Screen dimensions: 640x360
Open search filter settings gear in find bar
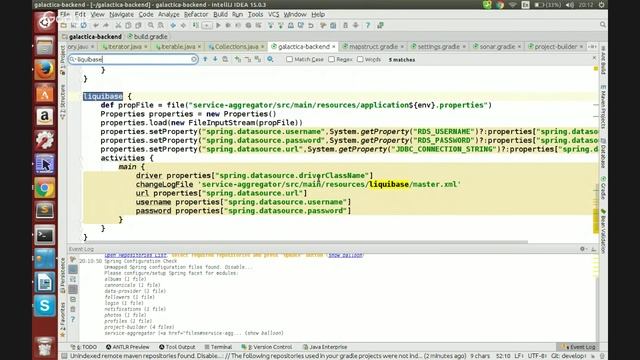pyautogui.click(x=270, y=60)
